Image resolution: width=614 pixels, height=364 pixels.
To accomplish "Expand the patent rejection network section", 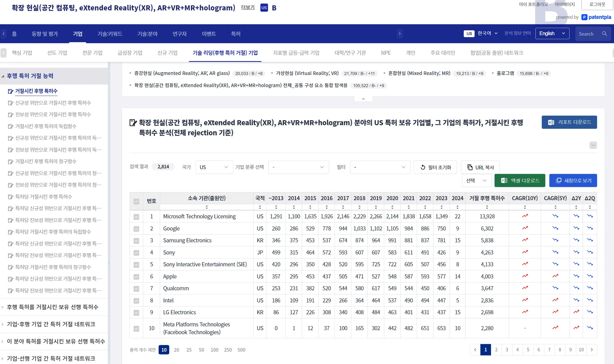I will tap(51, 324).
